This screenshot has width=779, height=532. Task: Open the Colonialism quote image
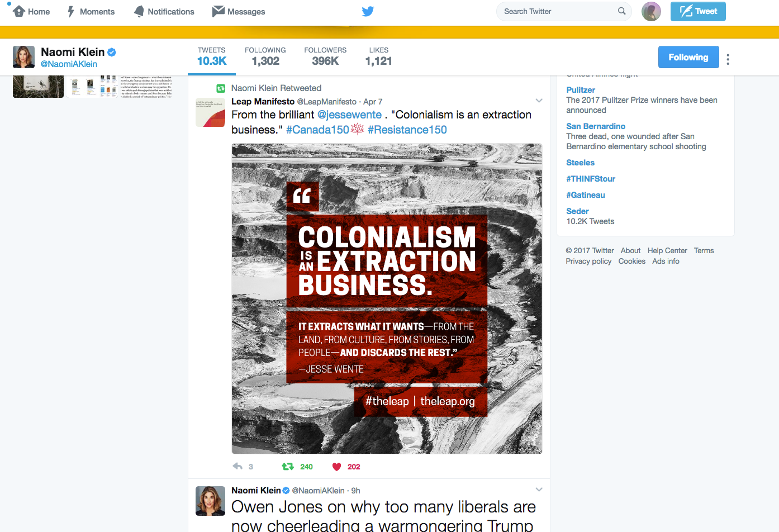pyautogui.click(x=387, y=298)
